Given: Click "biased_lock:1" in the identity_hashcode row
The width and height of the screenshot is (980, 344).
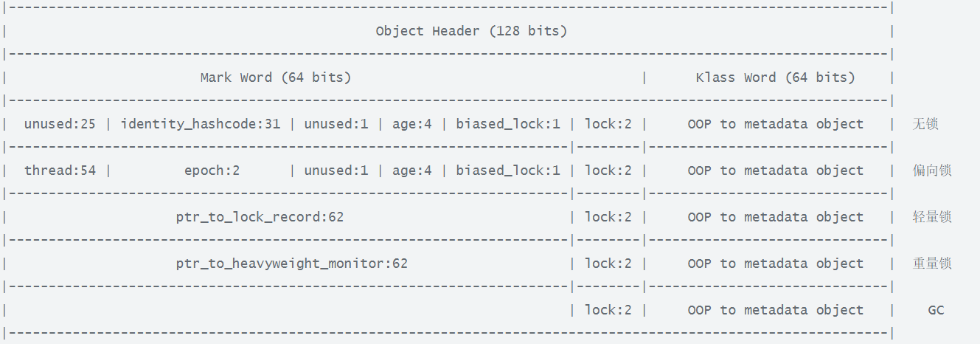Looking at the screenshot, I should tap(508, 124).
